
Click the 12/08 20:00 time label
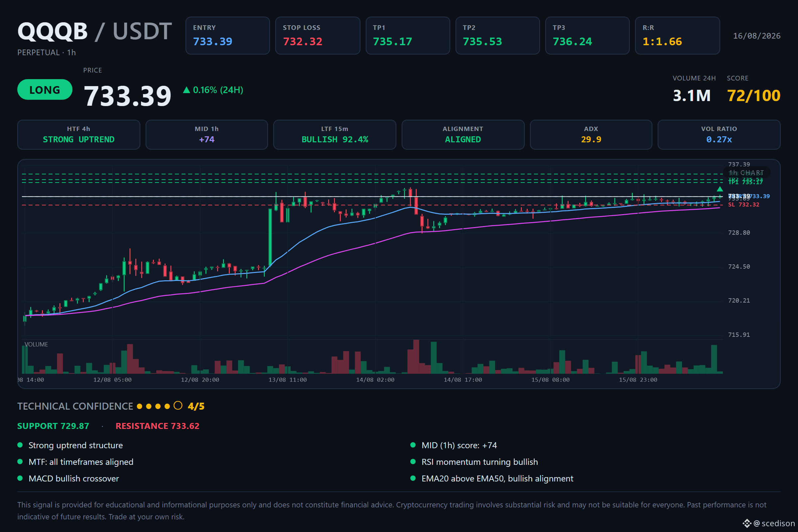tap(200, 380)
